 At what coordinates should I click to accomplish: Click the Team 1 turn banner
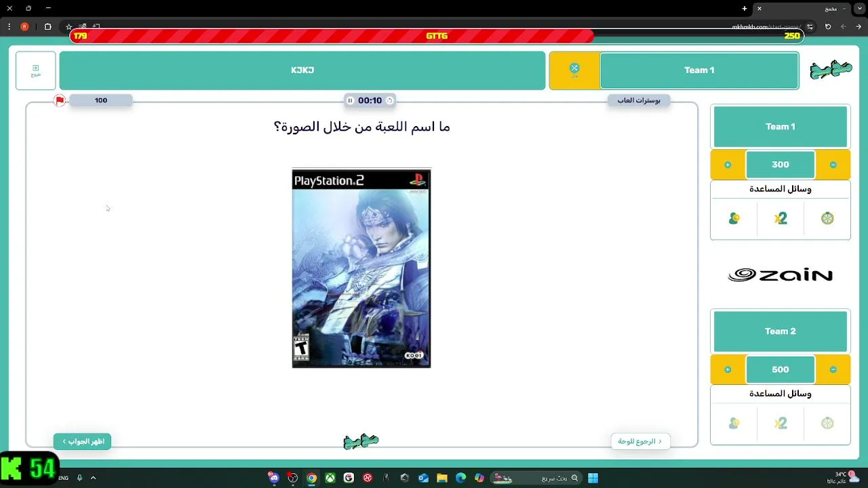click(x=699, y=70)
